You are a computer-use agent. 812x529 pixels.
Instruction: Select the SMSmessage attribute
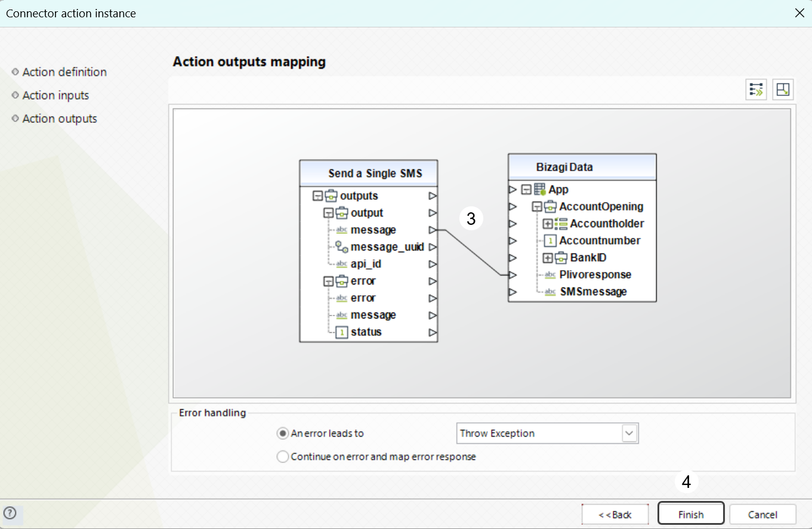click(x=593, y=292)
